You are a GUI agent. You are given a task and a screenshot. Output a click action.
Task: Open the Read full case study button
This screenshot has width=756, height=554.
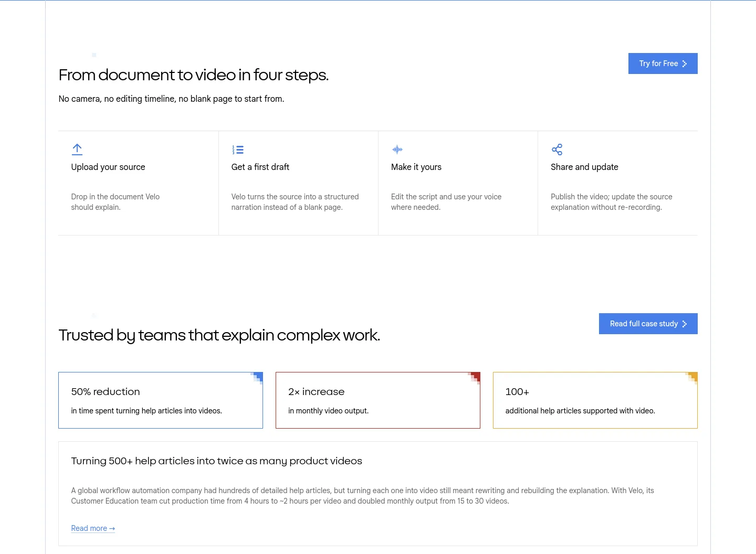(648, 324)
